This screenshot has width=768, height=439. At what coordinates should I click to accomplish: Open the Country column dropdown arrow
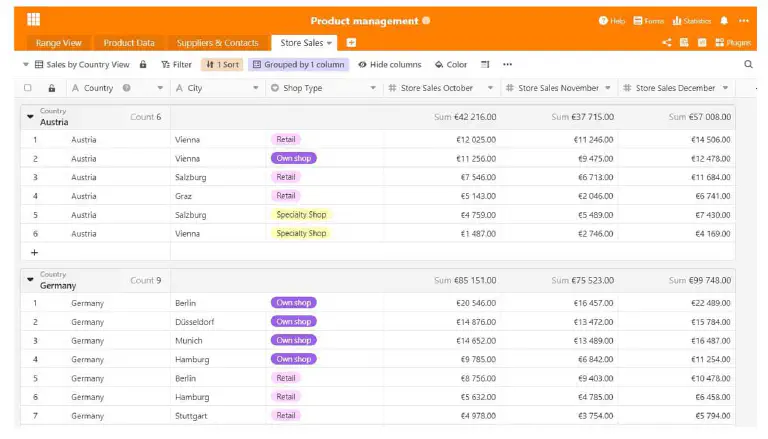tap(160, 88)
